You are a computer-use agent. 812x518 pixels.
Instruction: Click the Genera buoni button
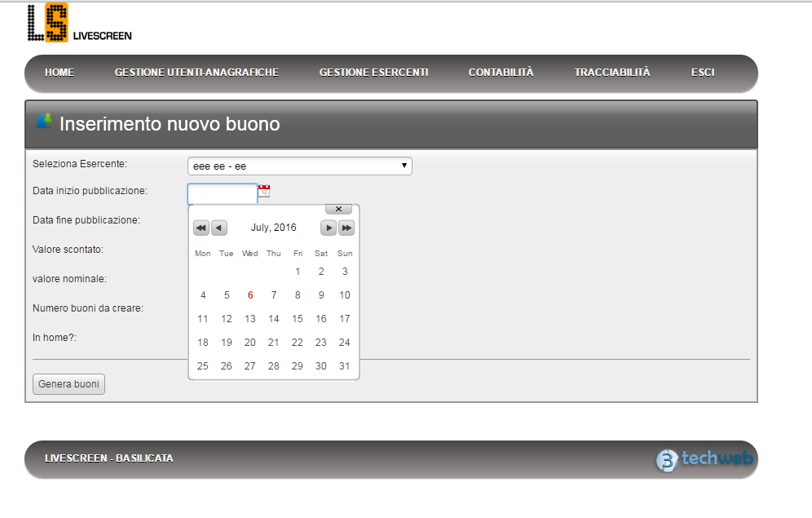(68, 384)
